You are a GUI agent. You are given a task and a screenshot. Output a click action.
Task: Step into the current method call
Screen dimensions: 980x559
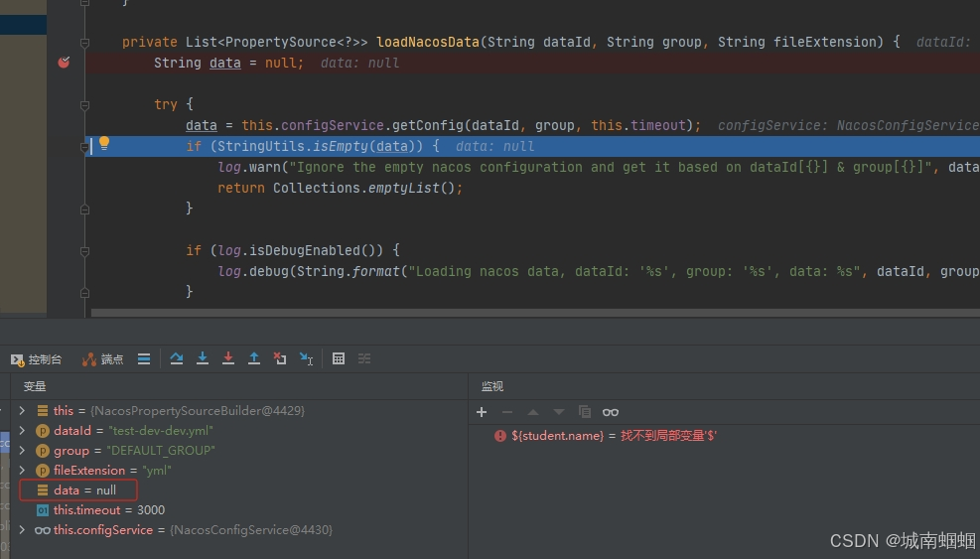click(x=203, y=358)
